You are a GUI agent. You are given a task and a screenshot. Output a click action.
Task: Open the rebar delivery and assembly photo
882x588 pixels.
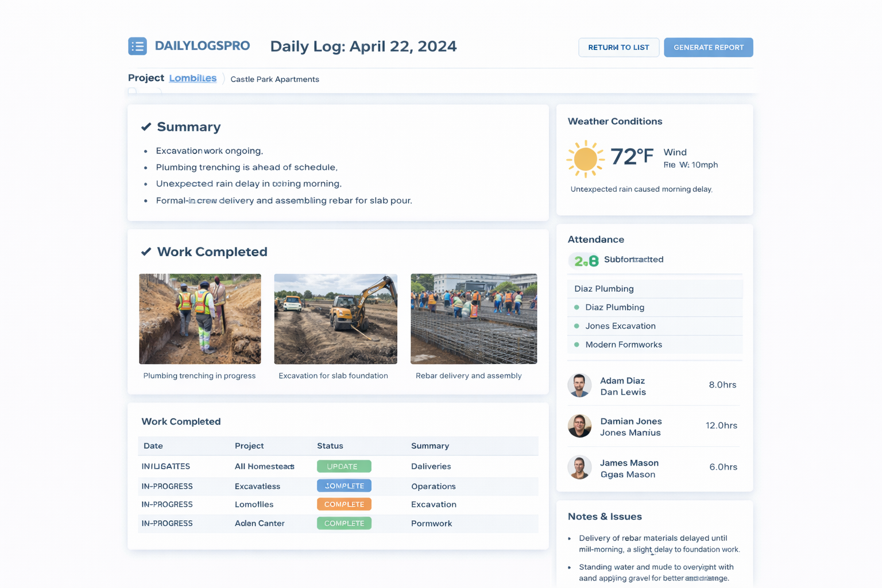pyautogui.click(x=473, y=319)
